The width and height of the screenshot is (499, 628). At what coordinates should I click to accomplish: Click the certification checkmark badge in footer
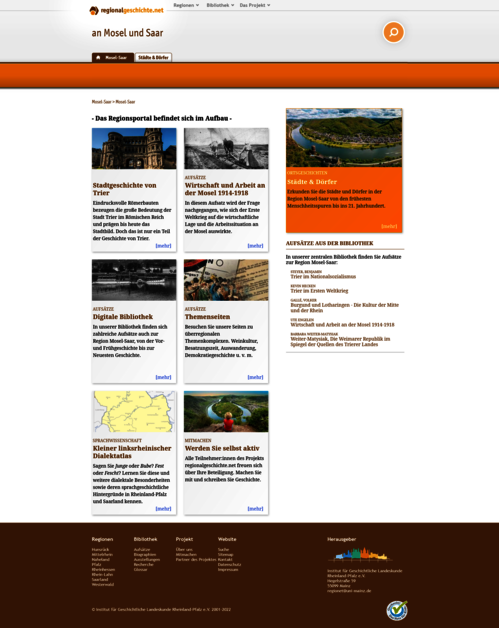397,610
